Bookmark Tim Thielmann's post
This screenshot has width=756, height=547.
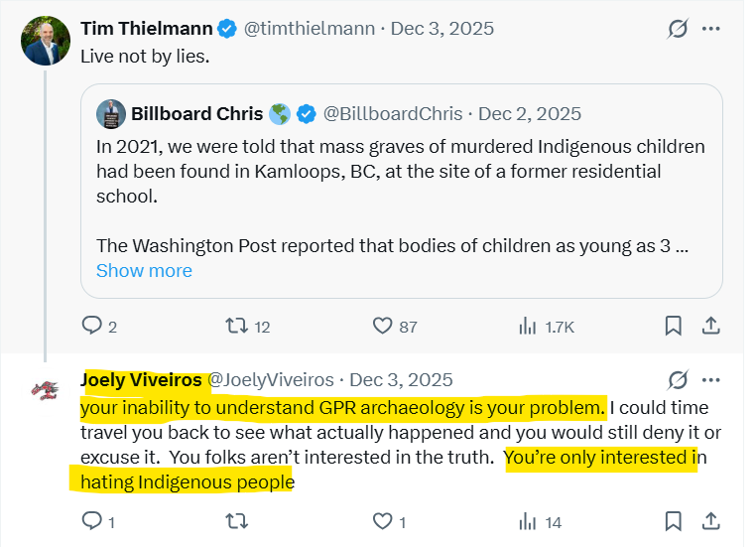pyautogui.click(x=673, y=326)
